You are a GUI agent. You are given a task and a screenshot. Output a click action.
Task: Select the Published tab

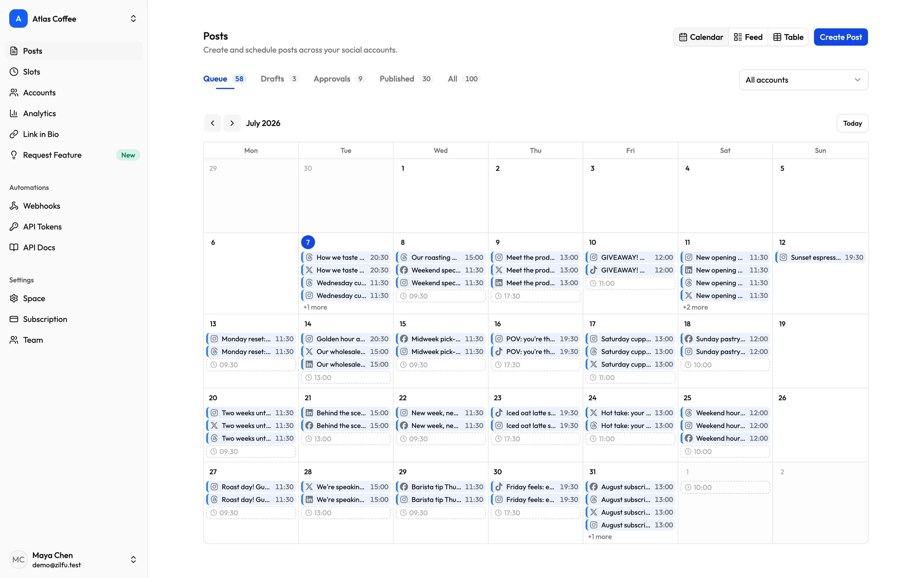tap(406, 79)
